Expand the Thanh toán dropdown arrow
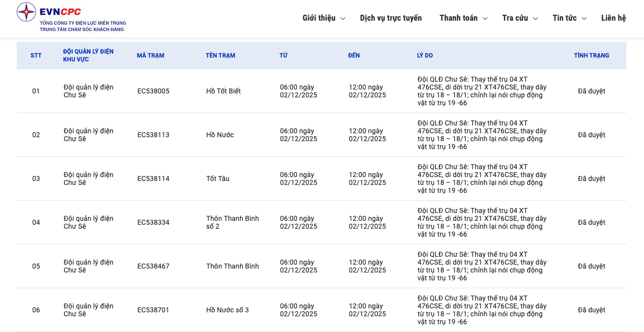The image size is (644, 332). pos(485,19)
